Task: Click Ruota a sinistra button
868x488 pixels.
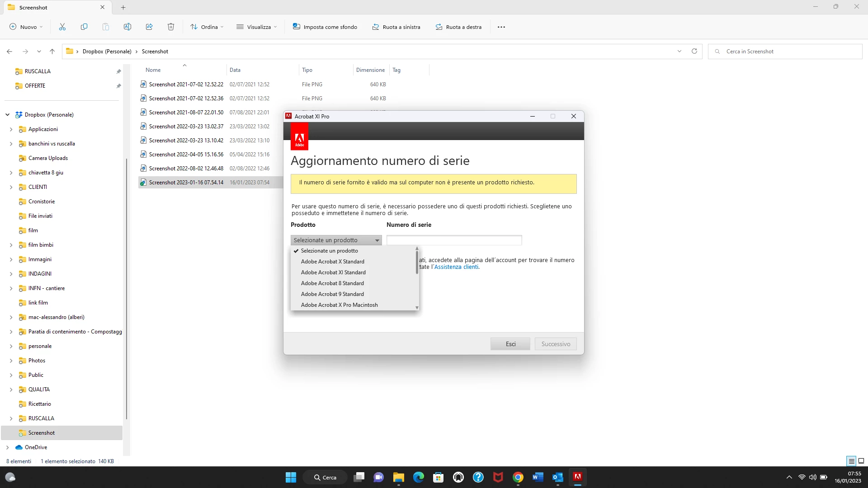Action: 396,27
